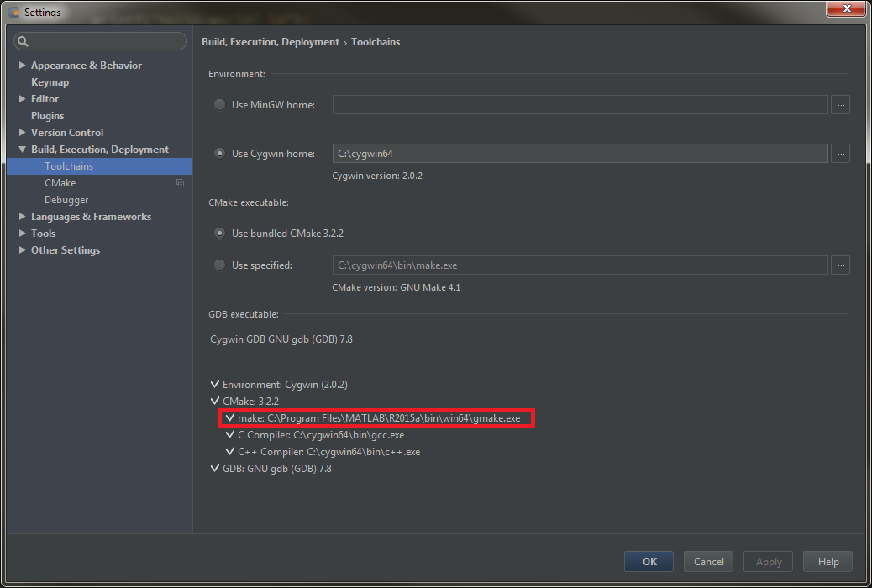Image resolution: width=872 pixels, height=588 pixels.
Task: Click checkmark beside Environment: Cygwin status
Action: tap(215, 385)
